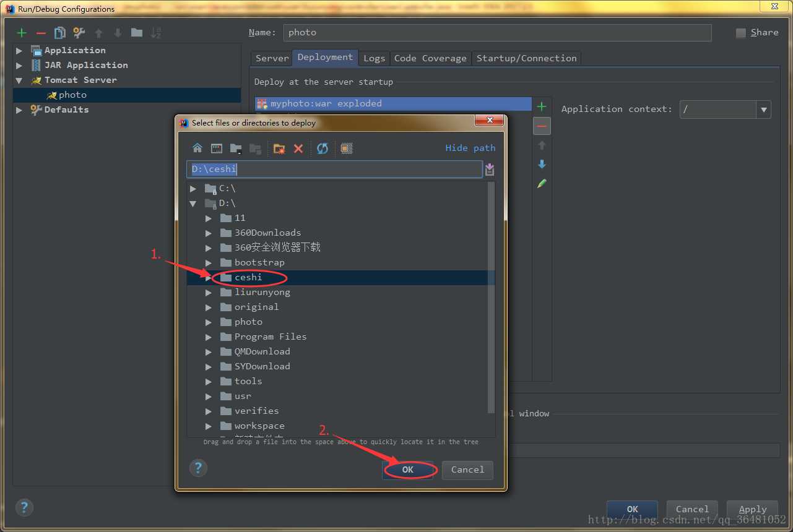Go to home directory icon in file chooser
The width and height of the screenshot is (793, 532).
click(x=197, y=148)
